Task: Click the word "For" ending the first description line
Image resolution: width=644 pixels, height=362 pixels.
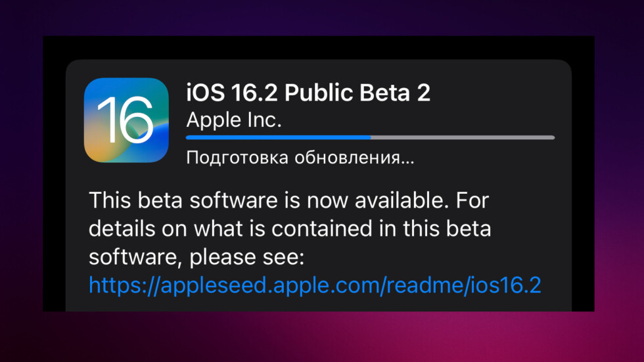Action: coord(474,200)
